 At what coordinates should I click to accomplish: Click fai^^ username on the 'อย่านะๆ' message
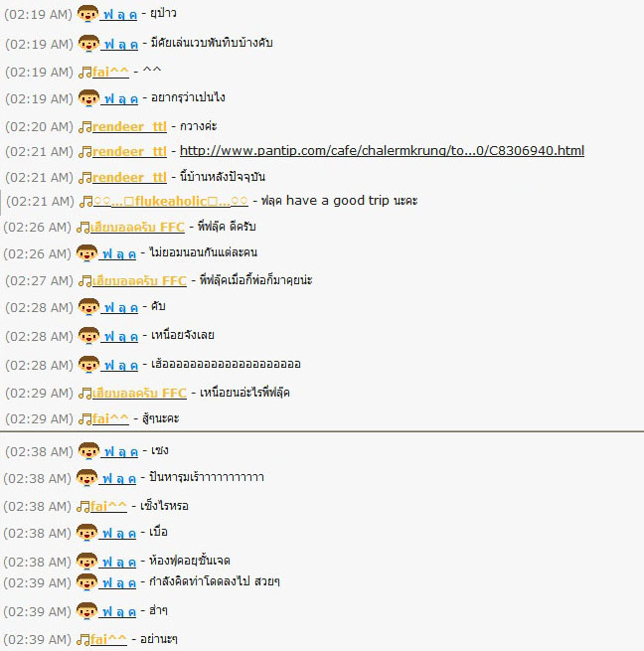108,639
